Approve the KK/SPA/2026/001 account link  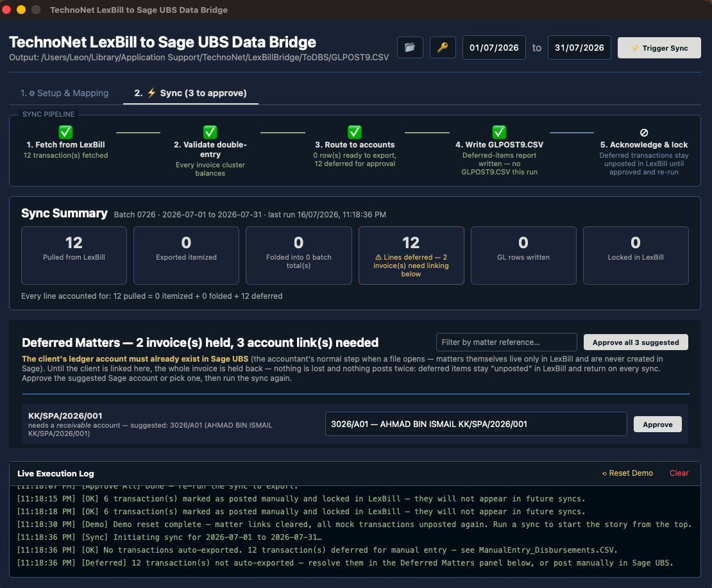(x=657, y=424)
